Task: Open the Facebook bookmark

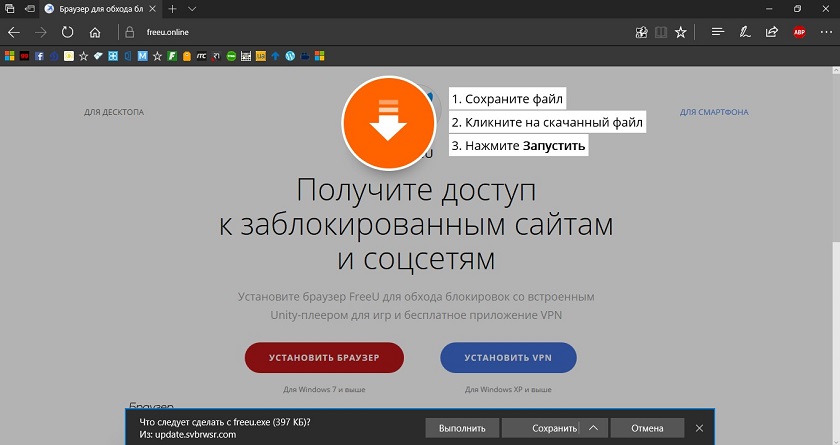Action: [x=39, y=56]
